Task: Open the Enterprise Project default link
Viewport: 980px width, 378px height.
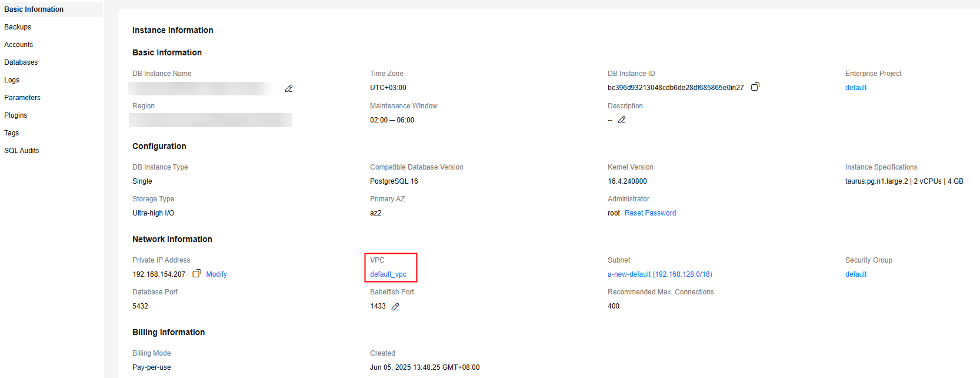Action: coord(856,88)
